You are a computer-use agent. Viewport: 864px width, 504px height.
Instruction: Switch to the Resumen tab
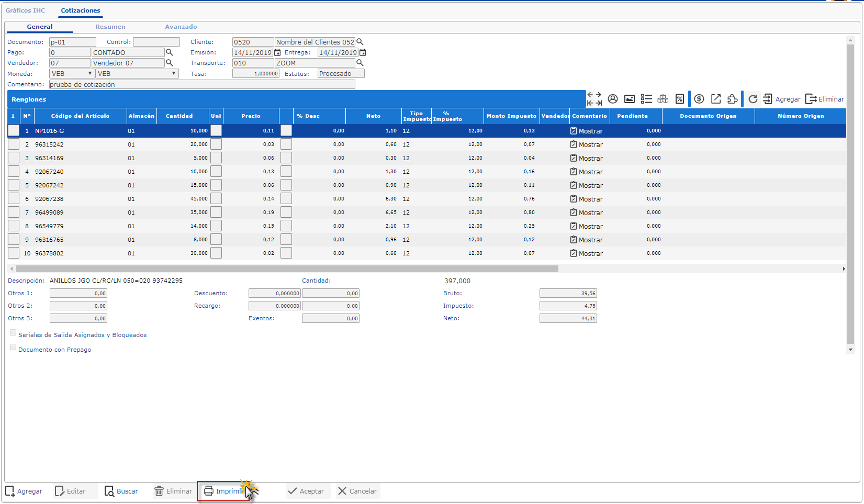tap(110, 27)
